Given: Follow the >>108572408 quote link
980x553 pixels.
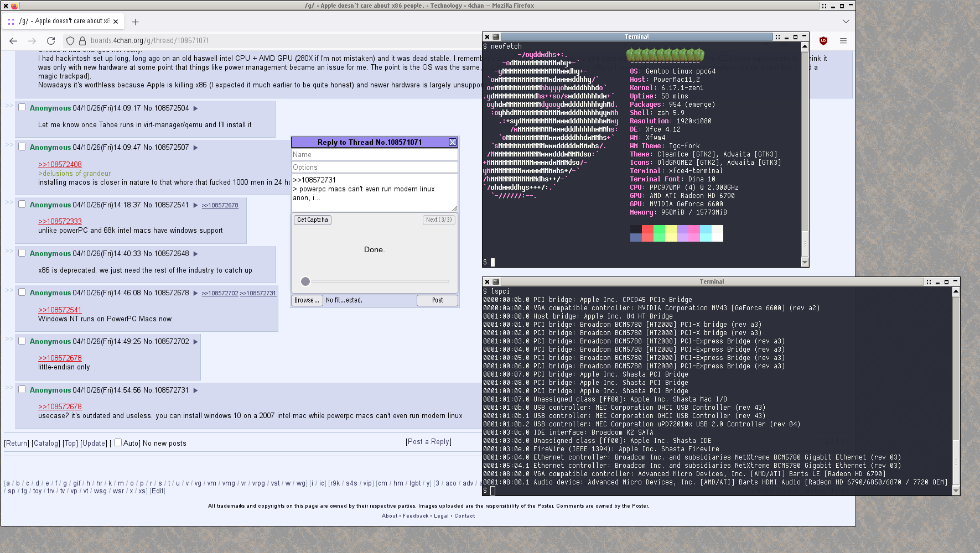Looking at the screenshot, I should (x=60, y=165).
